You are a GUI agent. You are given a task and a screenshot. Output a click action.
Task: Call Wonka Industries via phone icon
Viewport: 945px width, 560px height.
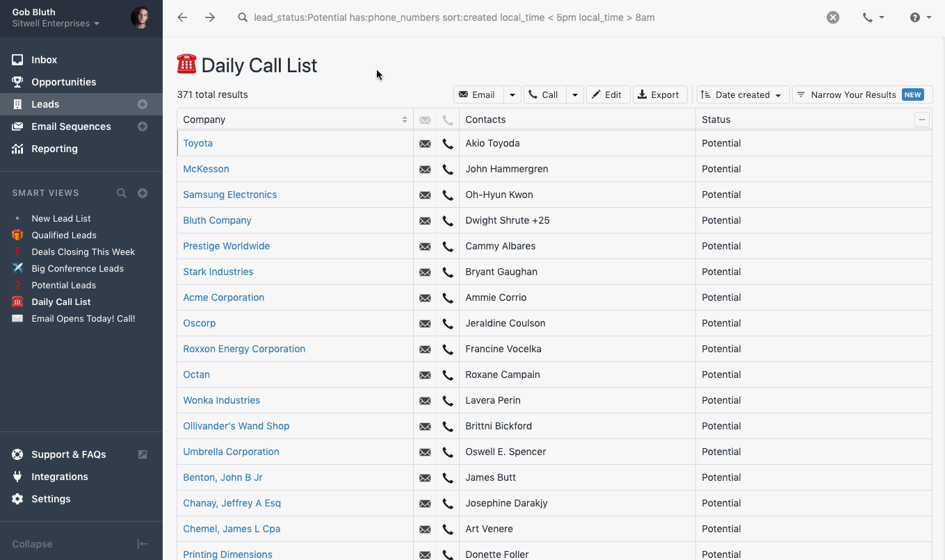448,401
